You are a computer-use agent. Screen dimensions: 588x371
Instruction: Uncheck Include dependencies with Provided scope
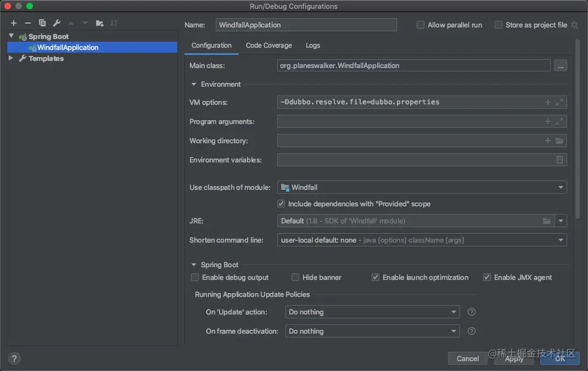(281, 204)
